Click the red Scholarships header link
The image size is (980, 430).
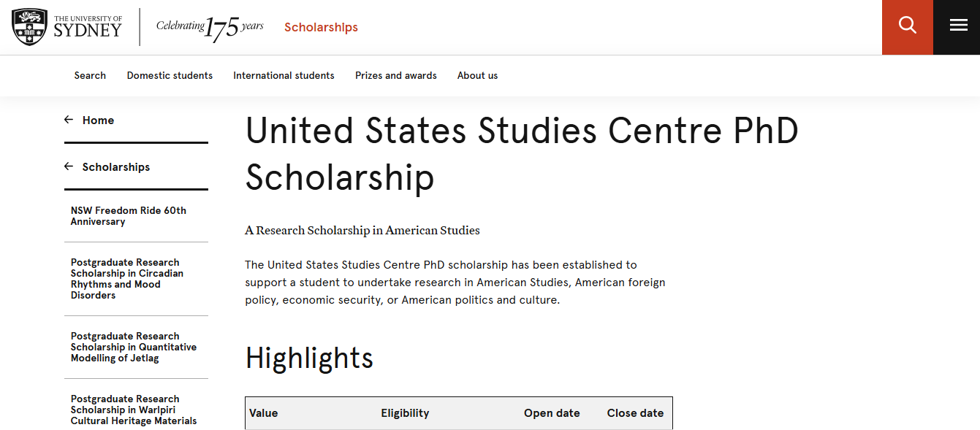pos(321,28)
